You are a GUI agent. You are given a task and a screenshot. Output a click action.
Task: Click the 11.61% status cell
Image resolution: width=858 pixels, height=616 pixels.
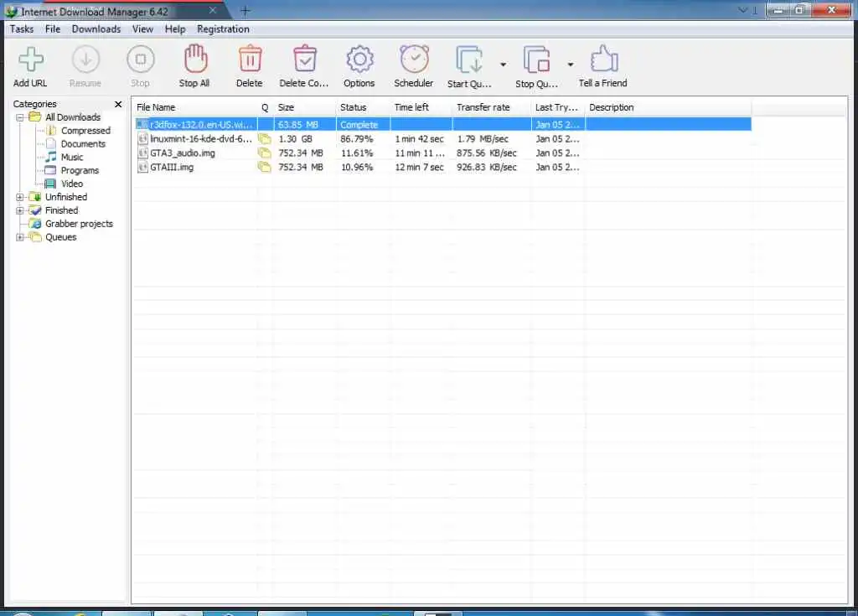click(357, 153)
